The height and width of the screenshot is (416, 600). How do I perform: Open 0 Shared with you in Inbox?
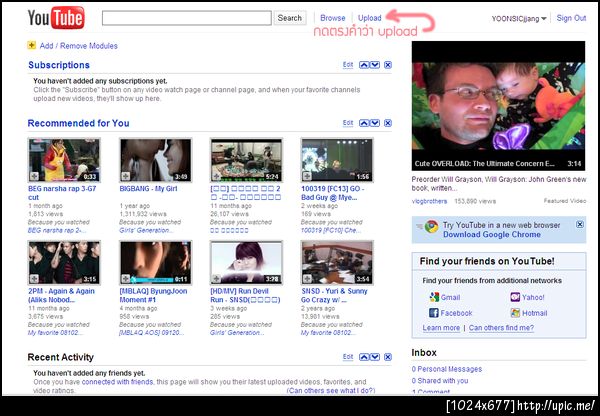pyautogui.click(x=440, y=381)
